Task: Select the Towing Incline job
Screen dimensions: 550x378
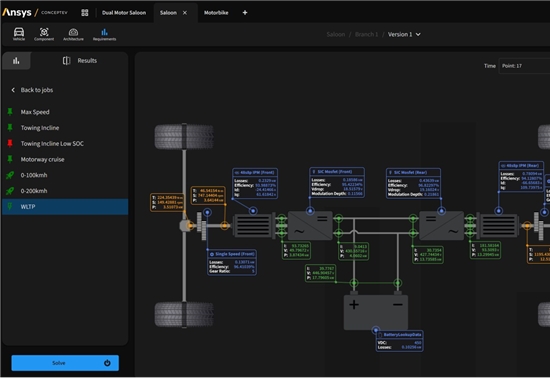Action: point(65,128)
